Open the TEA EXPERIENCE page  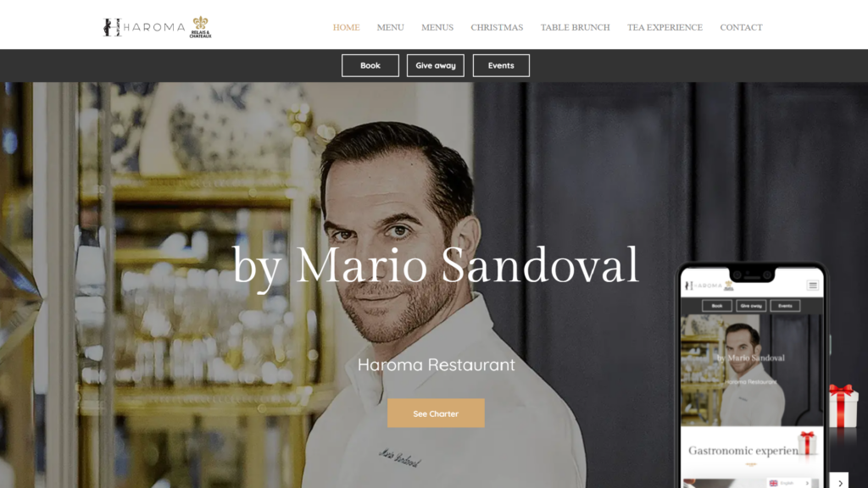(665, 27)
